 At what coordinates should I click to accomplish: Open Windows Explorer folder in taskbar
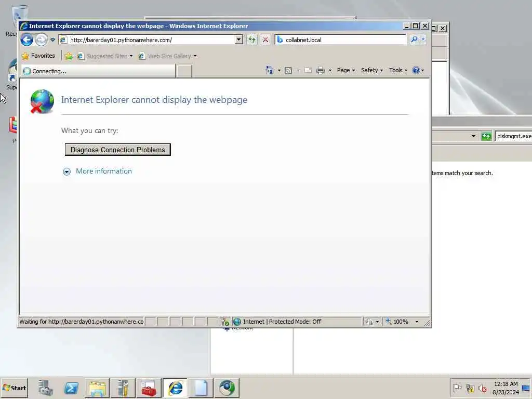pos(97,388)
